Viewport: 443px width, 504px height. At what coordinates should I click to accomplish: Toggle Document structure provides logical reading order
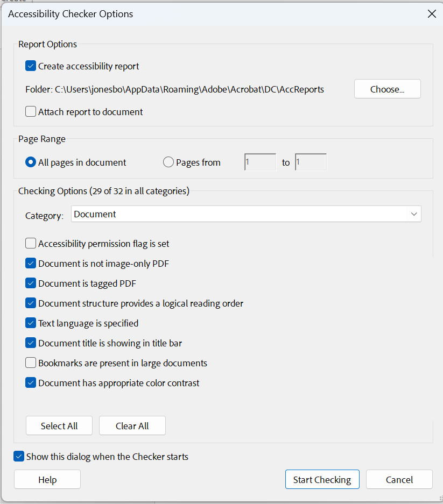pos(31,303)
